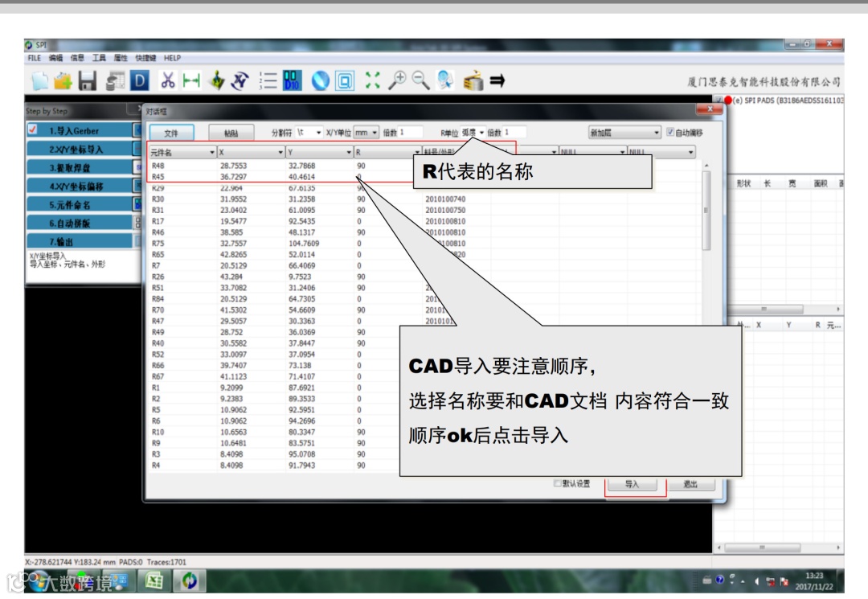Open the last NULL column dropdown
Screen dimensions: 868x599
tap(661, 152)
